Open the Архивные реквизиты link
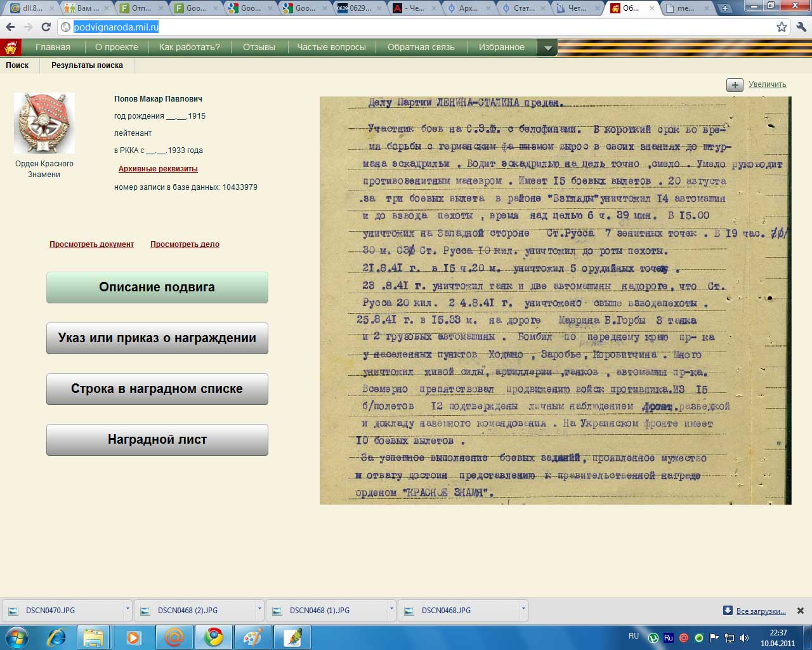Screen dimensions: 812x650 (x=158, y=169)
